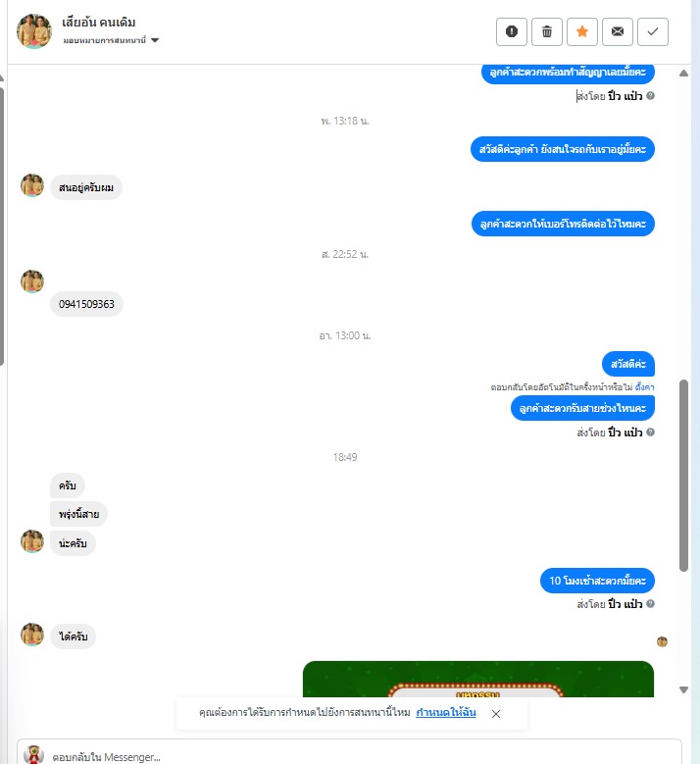700x764 pixels.
Task: Delete conversation using trash icon
Action: point(546,31)
